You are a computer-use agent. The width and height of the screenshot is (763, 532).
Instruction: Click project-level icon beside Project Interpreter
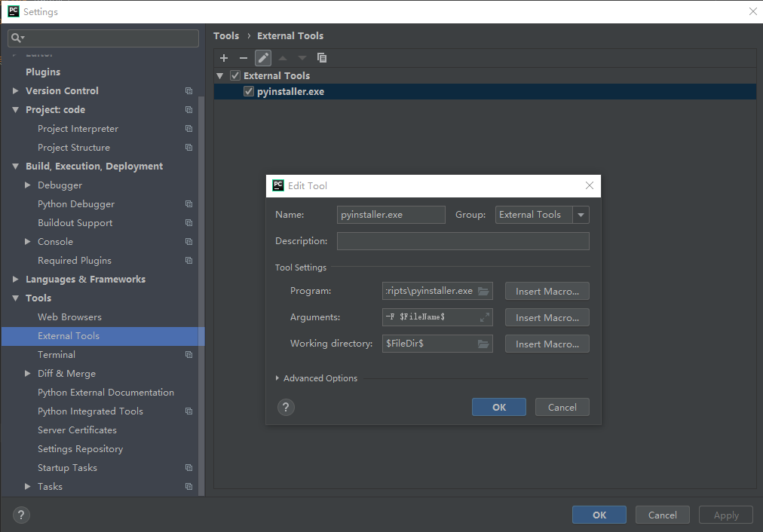(188, 128)
